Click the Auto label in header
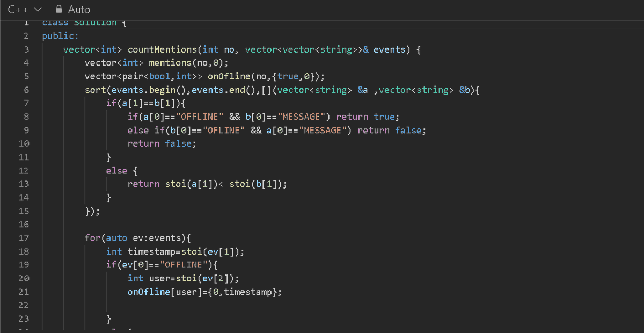This screenshot has width=644, height=333. click(79, 10)
